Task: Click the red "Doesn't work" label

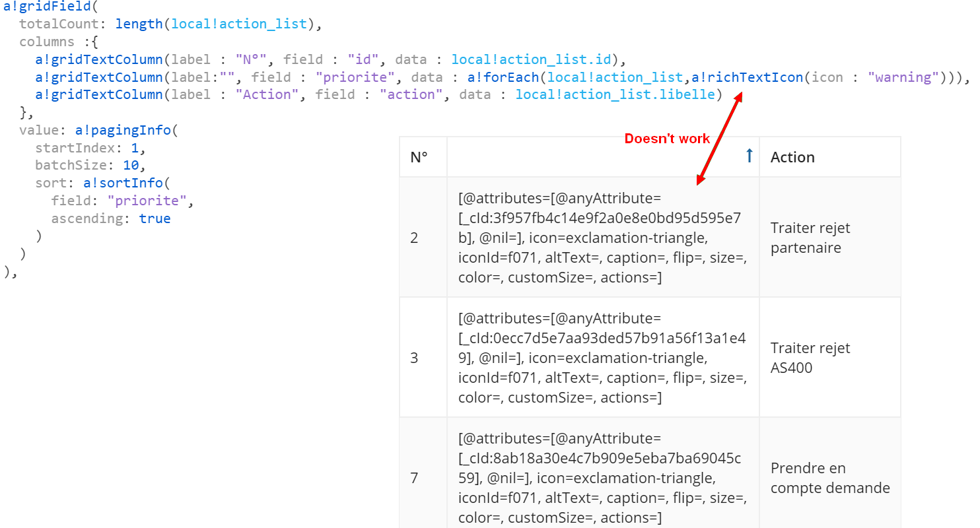Action: (667, 139)
